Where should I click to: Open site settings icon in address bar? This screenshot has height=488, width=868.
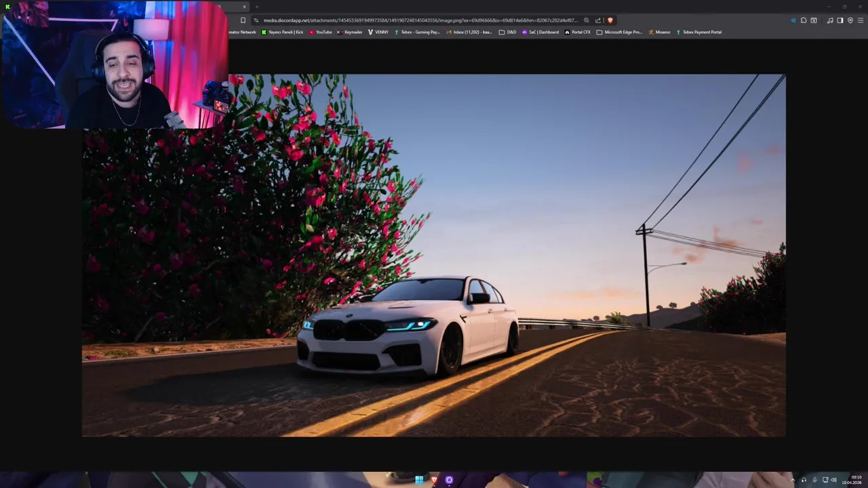pyautogui.click(x=256, y=20)
